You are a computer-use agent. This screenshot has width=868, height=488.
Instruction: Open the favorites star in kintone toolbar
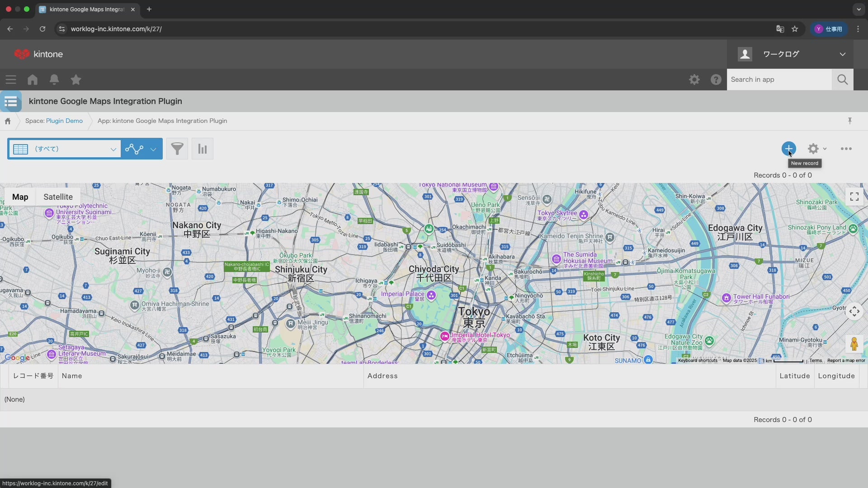click(x=76, y=80)
